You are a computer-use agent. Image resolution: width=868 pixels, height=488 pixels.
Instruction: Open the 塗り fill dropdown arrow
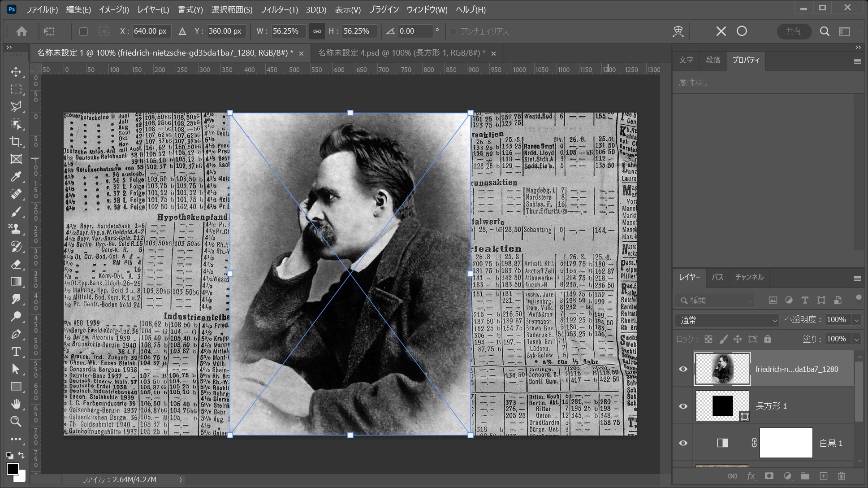tap(856, 339)
